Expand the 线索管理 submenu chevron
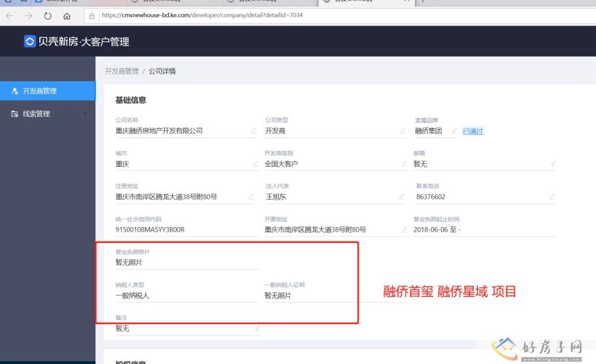The height and width of the screenshot is (364, 596). point(85,114)
